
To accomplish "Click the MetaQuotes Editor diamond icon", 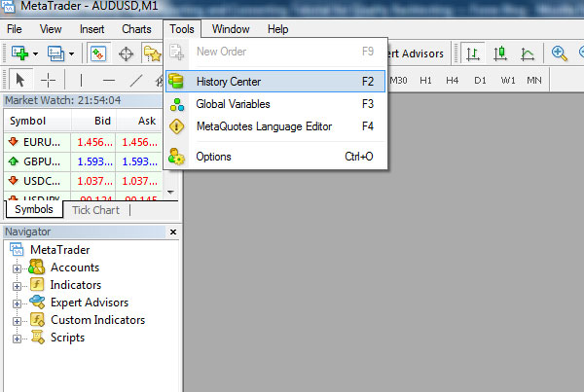I will click(176, 126).
